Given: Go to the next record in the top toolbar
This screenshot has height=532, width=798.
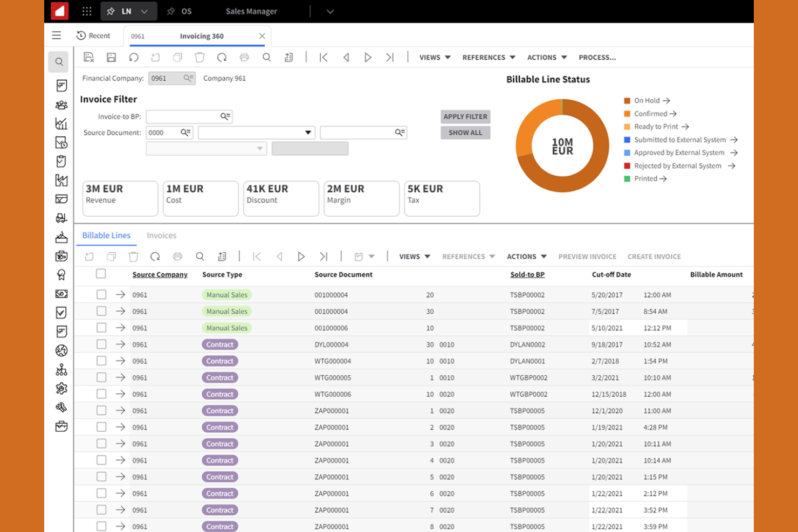Looking at the screenshot, I should point(368,57).
